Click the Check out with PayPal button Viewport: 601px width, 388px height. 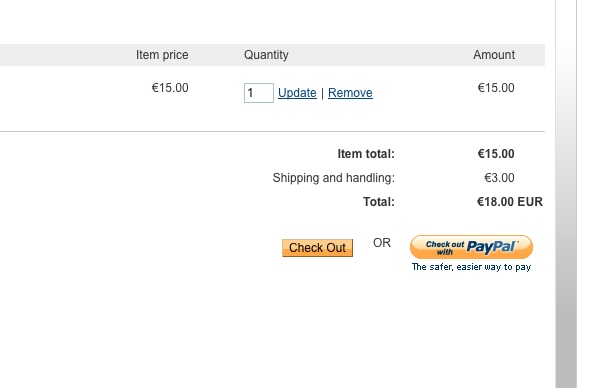tap(471, 247)
